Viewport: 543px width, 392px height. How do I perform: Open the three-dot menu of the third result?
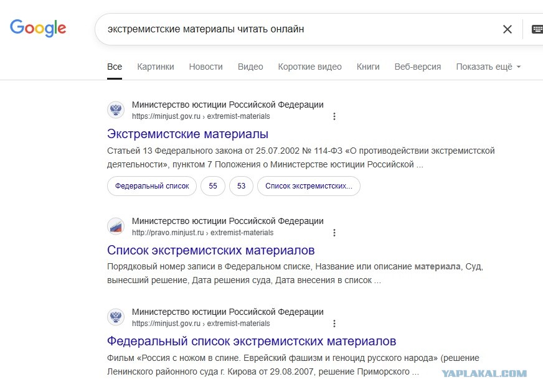[x=334, y=324]
